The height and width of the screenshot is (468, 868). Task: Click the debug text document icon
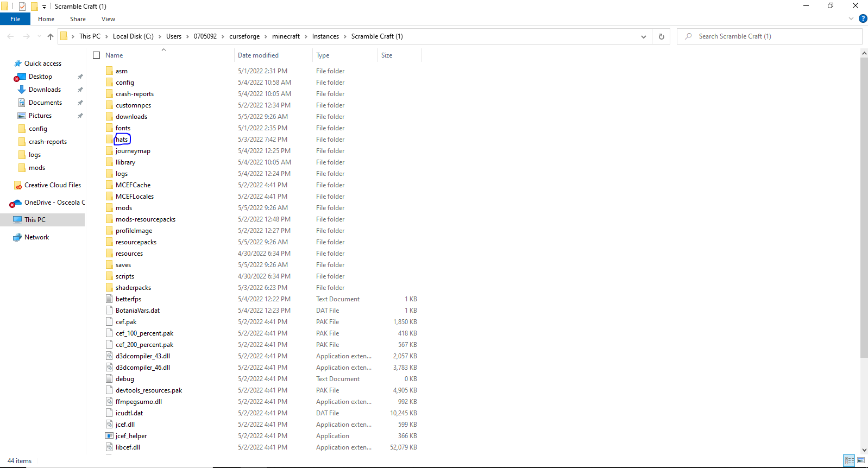[109, 379]
